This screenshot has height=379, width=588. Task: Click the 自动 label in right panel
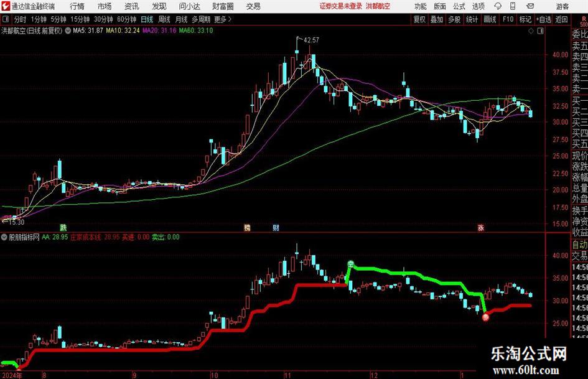[x=580, y=245]
